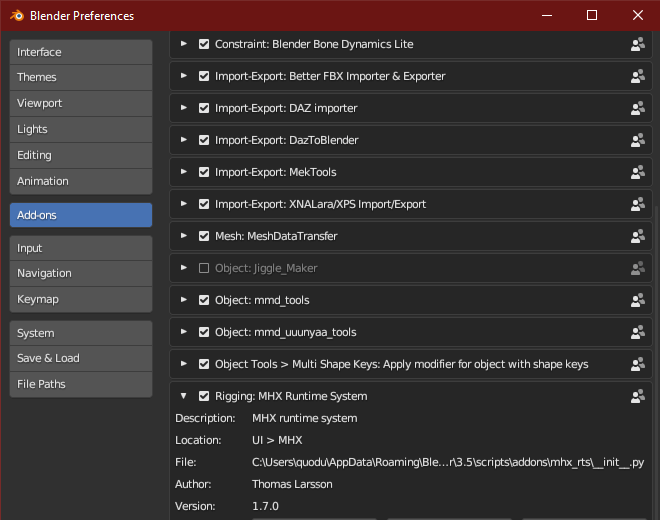Click the community icon on the MekTools row
Screen dimensions: 660x520
[x=637, y=172]
